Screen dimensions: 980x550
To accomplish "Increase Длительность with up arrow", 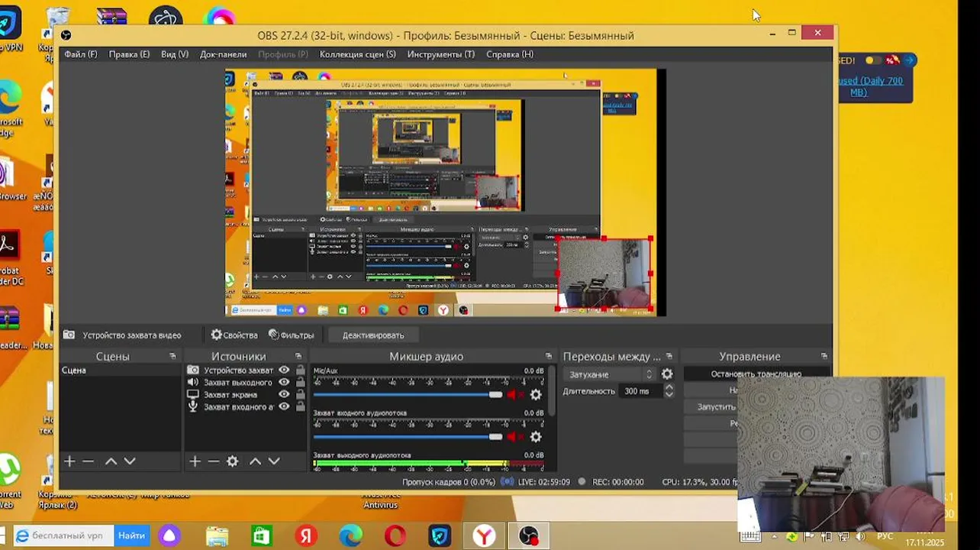I will click(669, 387).
